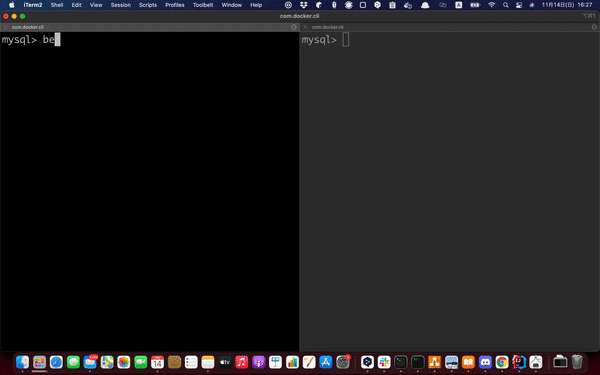Open Numbers from the Dock
This screenshot has width=600, height=375.
pyautogui.click(x=292, y=362)
